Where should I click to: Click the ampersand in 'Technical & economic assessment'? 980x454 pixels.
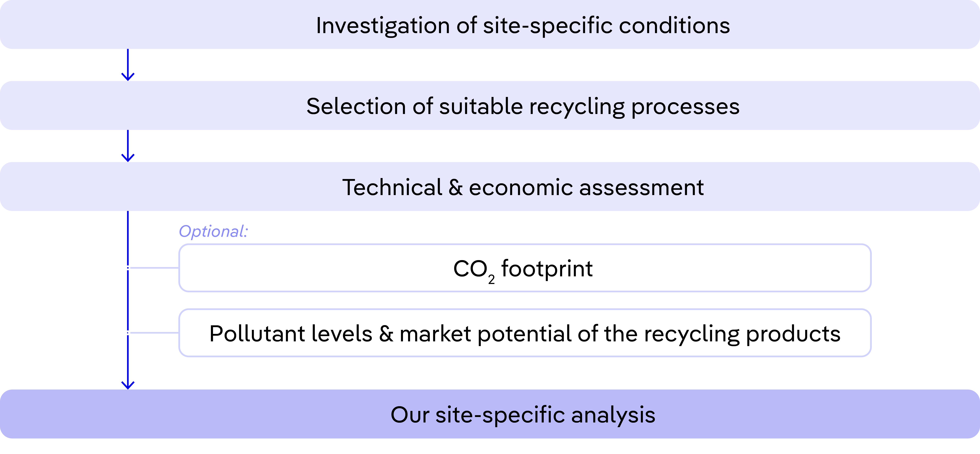pyautogui.click(x=455, y=187)
